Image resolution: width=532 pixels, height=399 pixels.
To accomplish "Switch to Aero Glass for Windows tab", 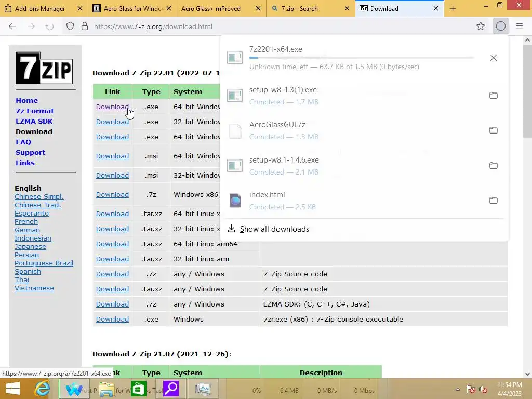I will pos(133,8).
